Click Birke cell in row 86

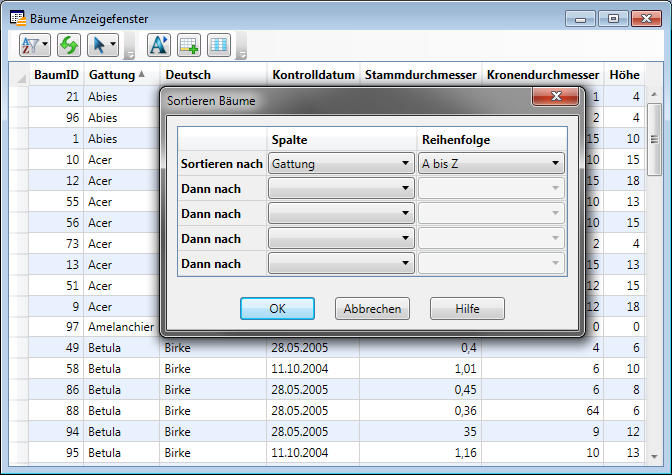click(x=213, y=390)
